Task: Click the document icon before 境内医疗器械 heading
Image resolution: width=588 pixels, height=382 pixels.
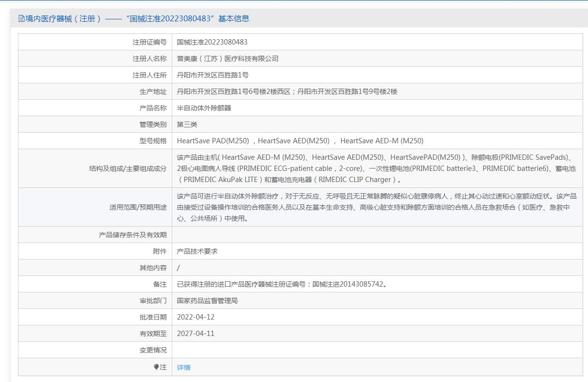Action: pyautogui.click(x=21, y=18)
